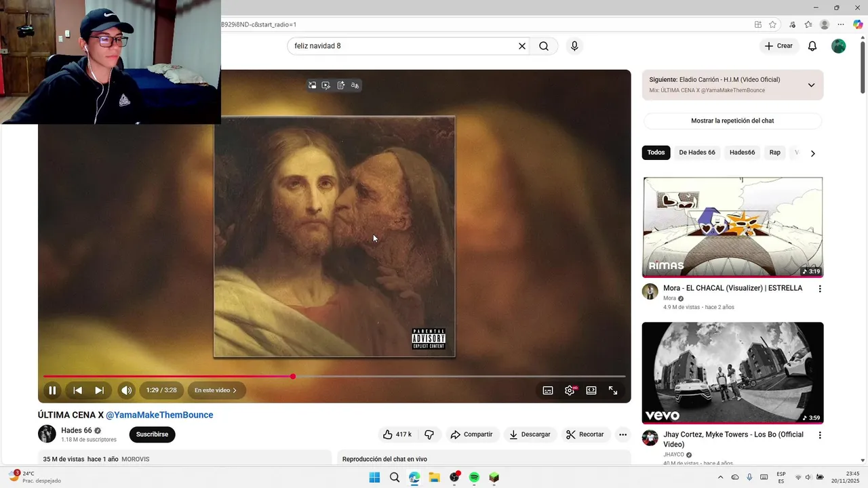This screenshot has width=868, height=488.
Task: Open options menu for Jhay Cortez video
Action: click(819, 435)
